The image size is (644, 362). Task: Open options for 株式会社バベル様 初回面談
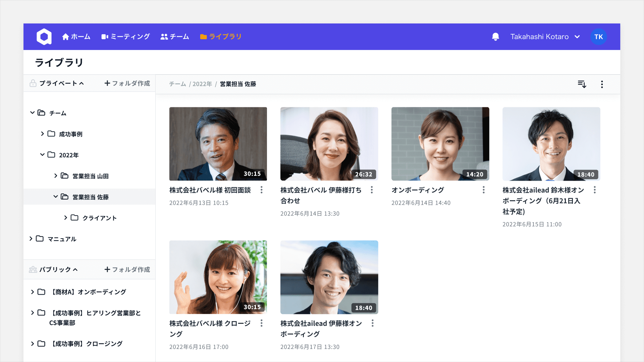pos(261,190)
